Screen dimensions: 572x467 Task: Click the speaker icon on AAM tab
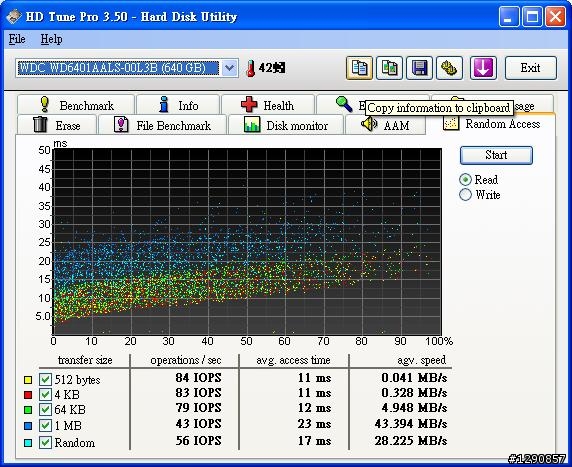[x=369, y=124]
